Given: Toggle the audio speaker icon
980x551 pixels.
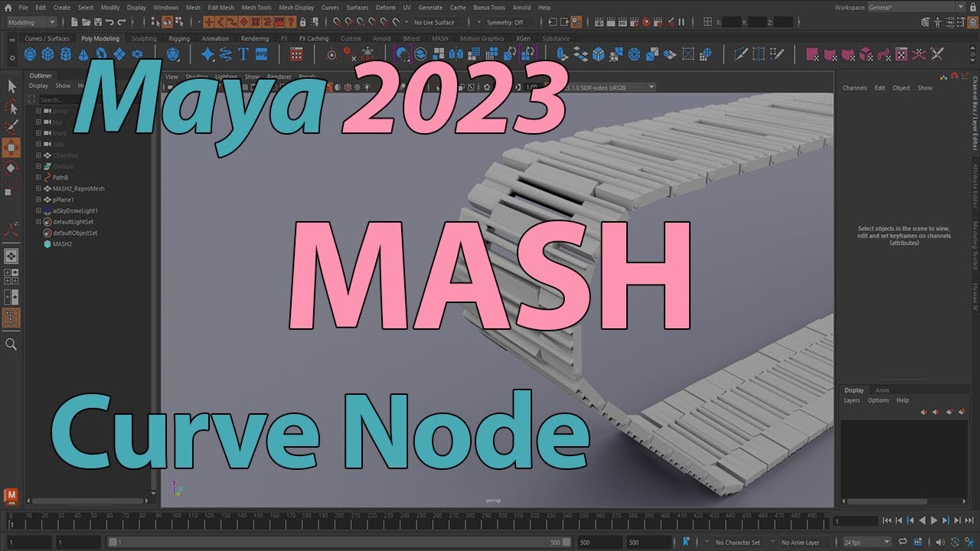Looking at the screenshot, I should (939, 543).
